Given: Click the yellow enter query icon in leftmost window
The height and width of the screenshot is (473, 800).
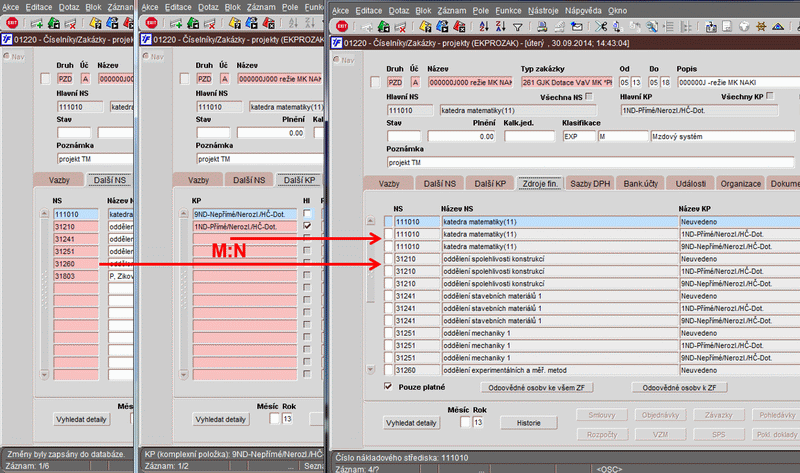Looking at the screenshot, I should tap(95, 23).
